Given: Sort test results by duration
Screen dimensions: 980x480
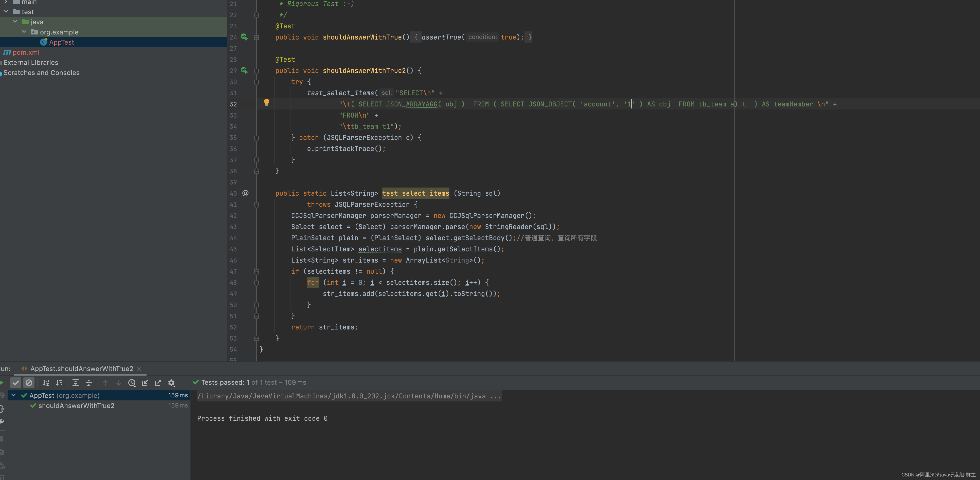Looking at the screenshot, I should [59, 383].
